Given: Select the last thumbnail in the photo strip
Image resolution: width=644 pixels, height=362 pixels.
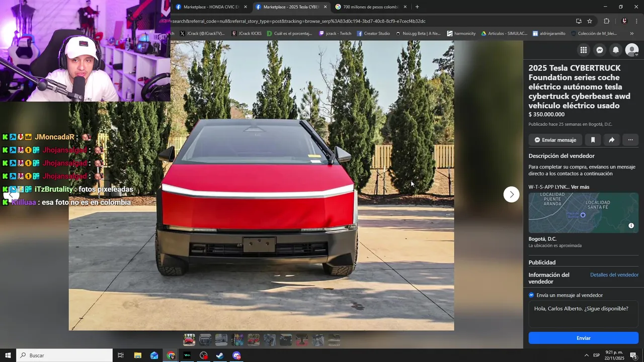Looking at the screenshot, I should [x=334, y=340].
